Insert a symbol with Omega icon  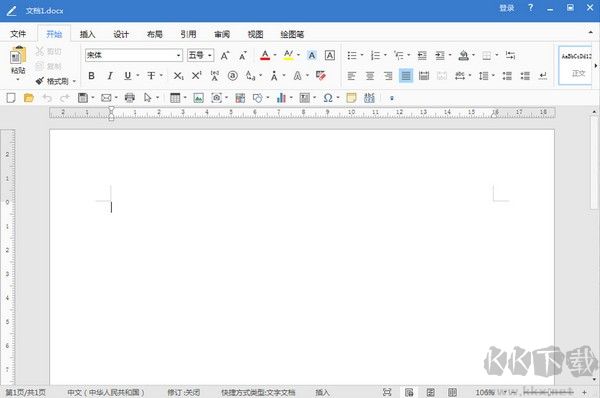coord(328,98)
